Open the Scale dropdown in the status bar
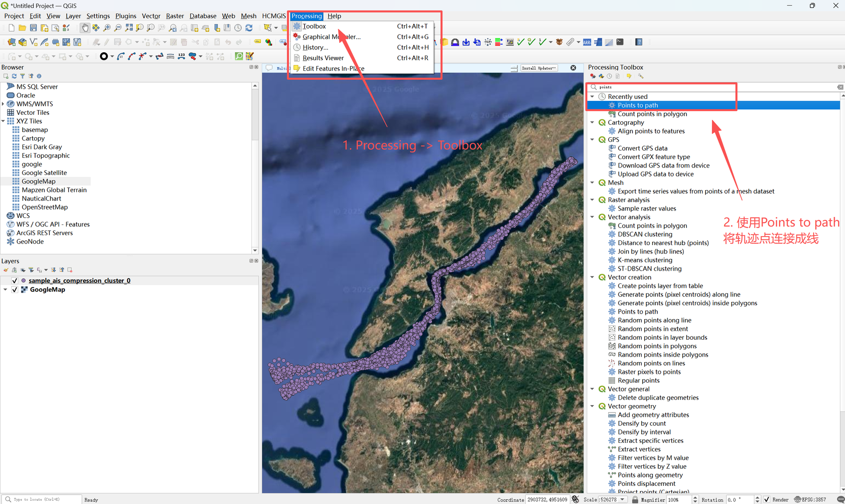 click(622, 499)
